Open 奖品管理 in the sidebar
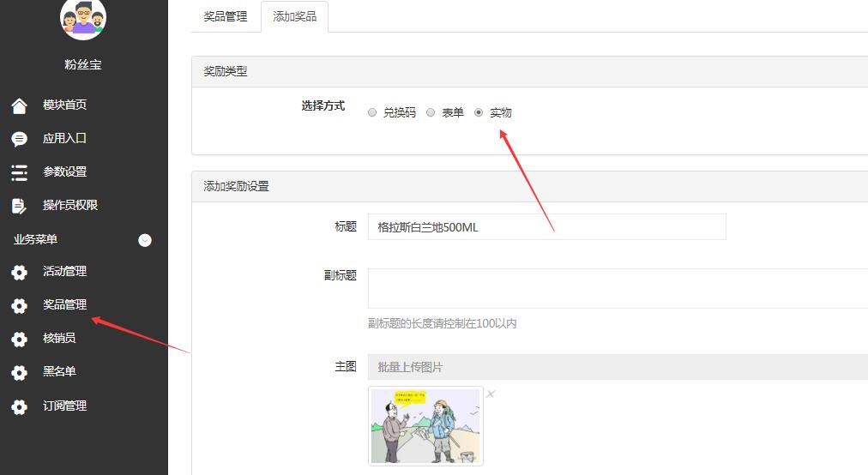868x475 pixels. coord(65,304)
